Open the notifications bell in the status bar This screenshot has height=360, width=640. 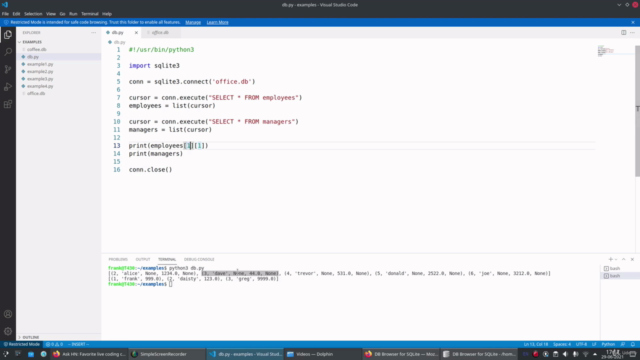click(x=633, y=344)
